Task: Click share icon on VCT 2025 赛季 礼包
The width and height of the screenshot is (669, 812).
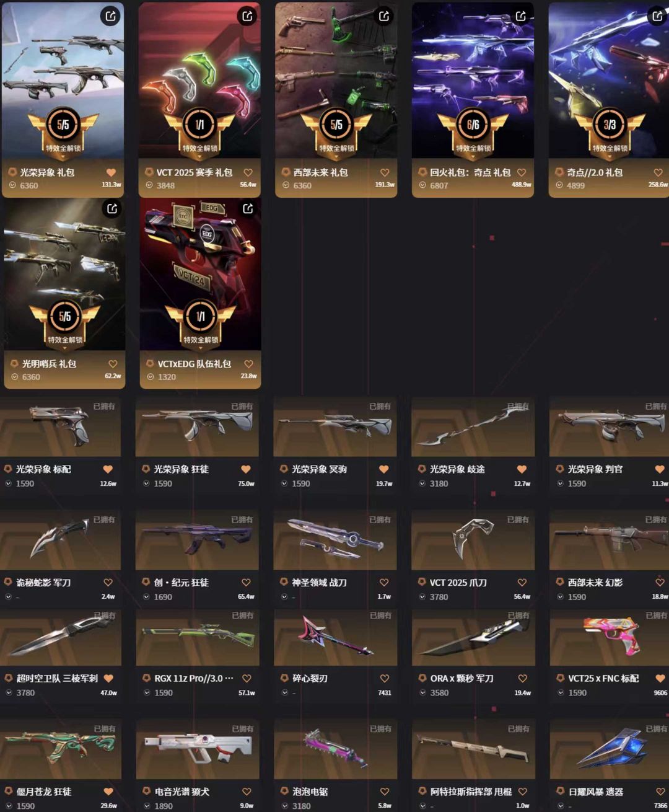Action: click(x=248, y=16)
